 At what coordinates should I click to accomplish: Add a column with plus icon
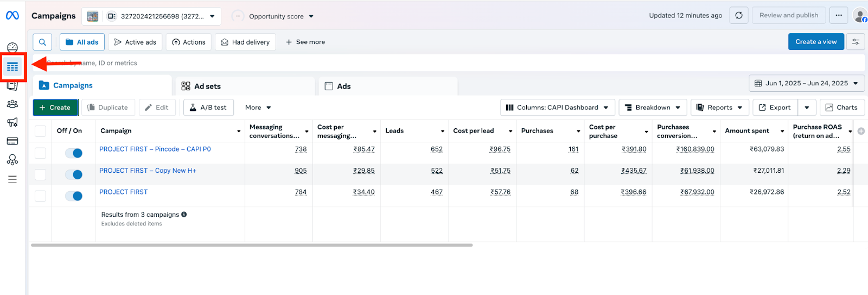coord(861,131)
